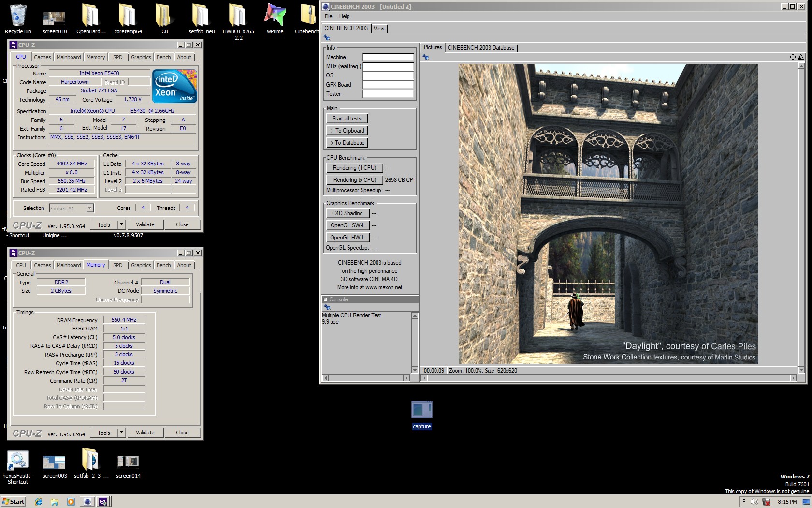The image size is (812, 508).
Task: Click the To Database button
Action: coord(347,143)
